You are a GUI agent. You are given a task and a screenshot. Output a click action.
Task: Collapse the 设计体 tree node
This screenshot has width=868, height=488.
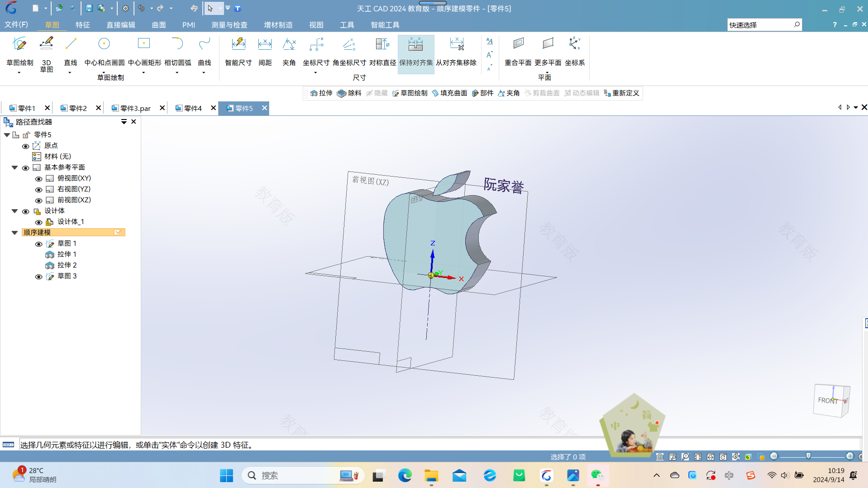[14, 211]
